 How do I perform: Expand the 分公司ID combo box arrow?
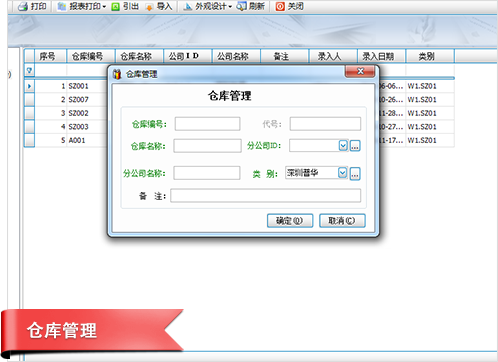pyautogui.click(x=343, y=146)
